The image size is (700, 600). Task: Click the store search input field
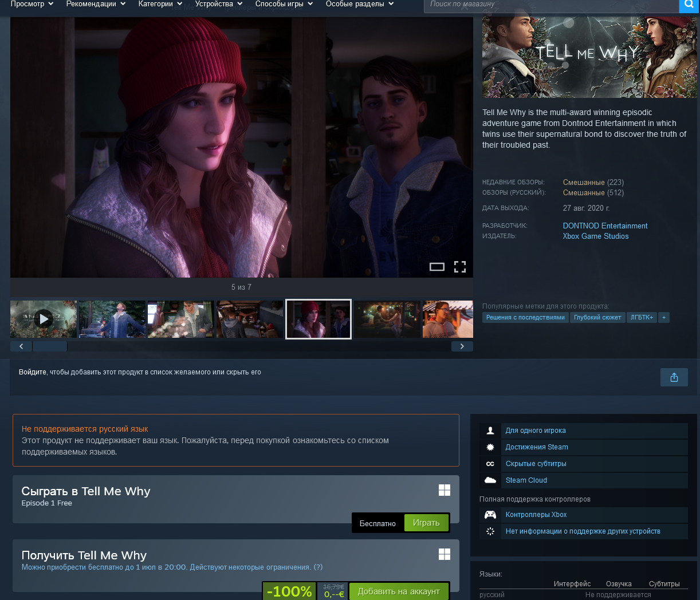[551, 5]
